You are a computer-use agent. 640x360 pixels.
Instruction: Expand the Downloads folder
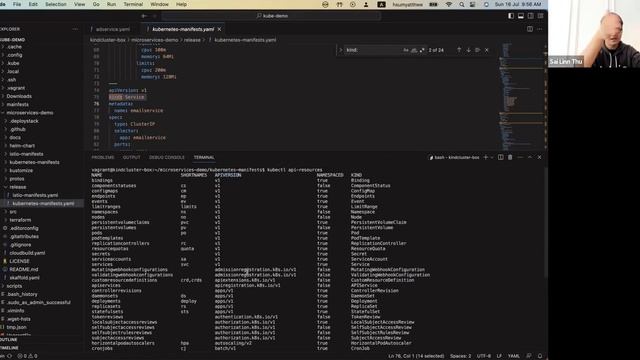(19, 96)
